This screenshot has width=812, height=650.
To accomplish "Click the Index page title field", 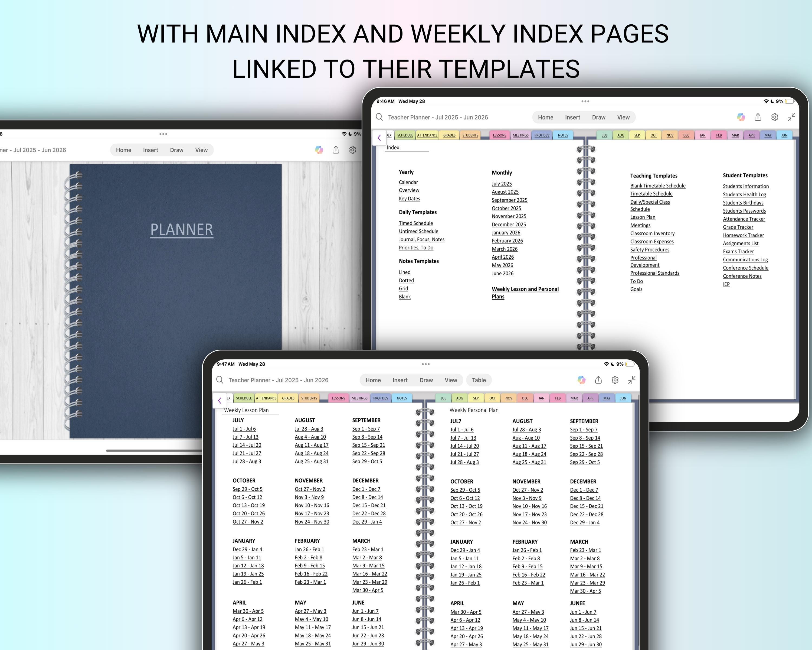I will [393, 147].
